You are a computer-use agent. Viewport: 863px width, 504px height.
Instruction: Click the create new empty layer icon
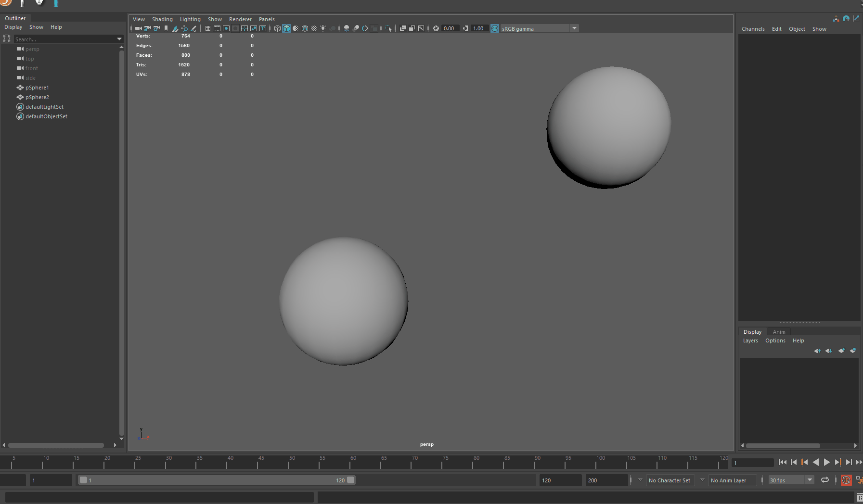[841, 351]
